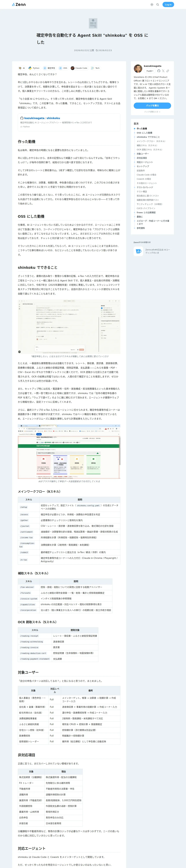This screenshot has height=868, width=186.
Task: Go to 最後に in the contents list
Action: (140, 217)
